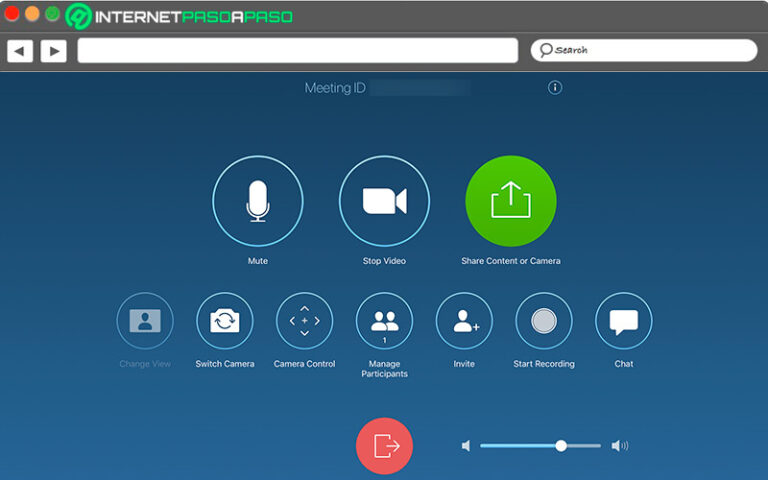
Task: Click the green Share Content or Camera button
Action: [x=510, y=201]
